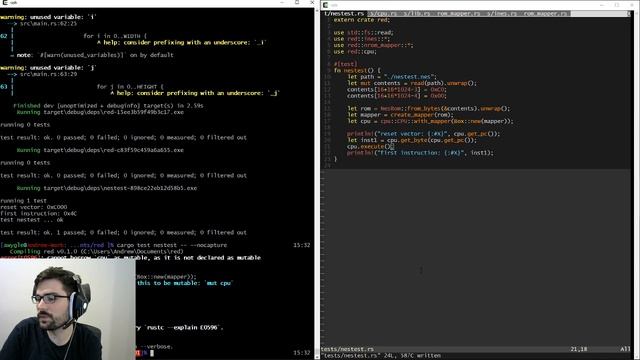Image resolution: width=640 pixels, height=360 pixels.
Task: Click the 'use red::ines::*;' line
Action: click(361, 39)
